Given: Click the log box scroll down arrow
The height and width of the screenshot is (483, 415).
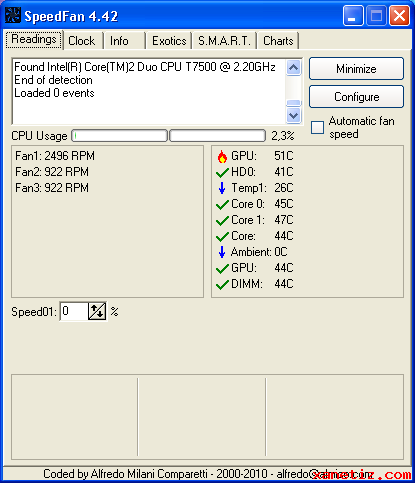Looking at the screenshot, I should tap(294, 115).
